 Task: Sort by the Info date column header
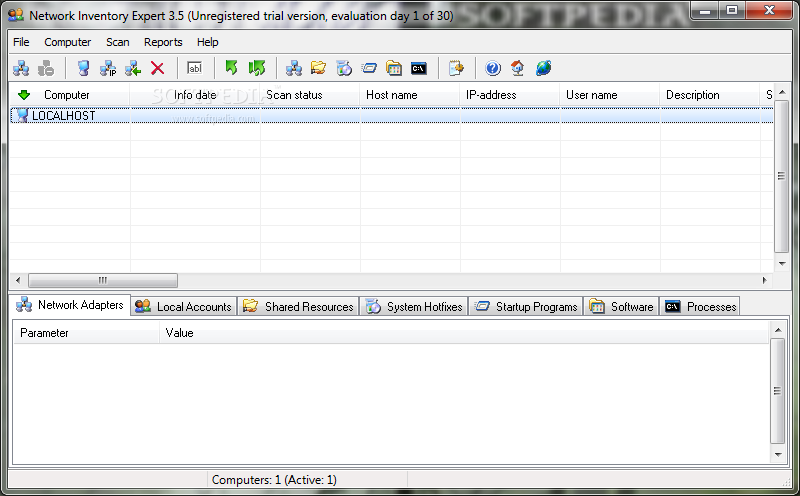click(195, 95)
